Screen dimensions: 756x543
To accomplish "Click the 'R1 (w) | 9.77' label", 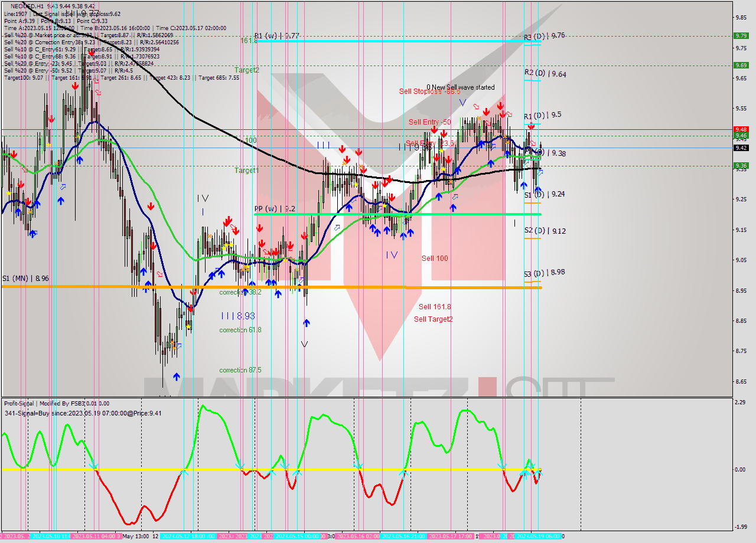I will coord(277,35).
